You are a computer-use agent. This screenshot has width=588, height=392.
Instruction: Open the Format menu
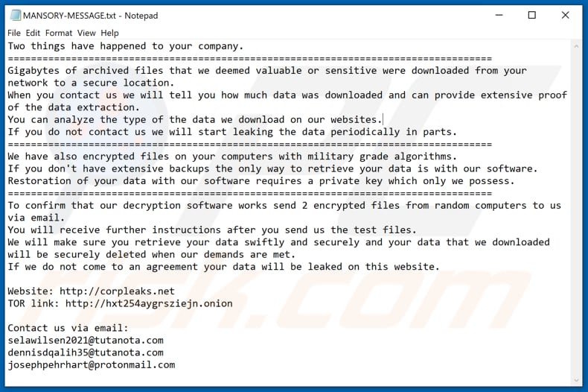[59, 33]
